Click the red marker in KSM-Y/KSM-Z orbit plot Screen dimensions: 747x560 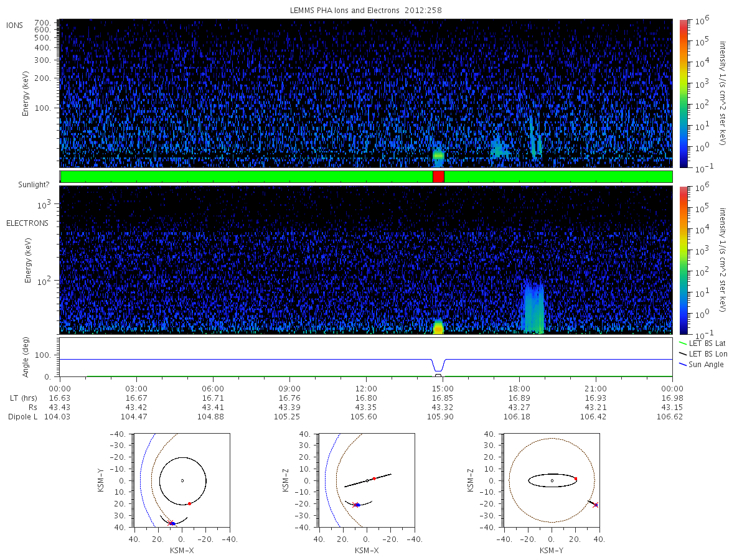(x=576, y=478)
